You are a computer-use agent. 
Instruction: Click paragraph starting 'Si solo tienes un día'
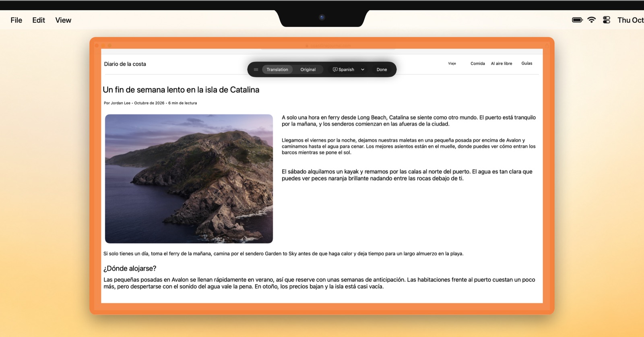coord(283,254)
